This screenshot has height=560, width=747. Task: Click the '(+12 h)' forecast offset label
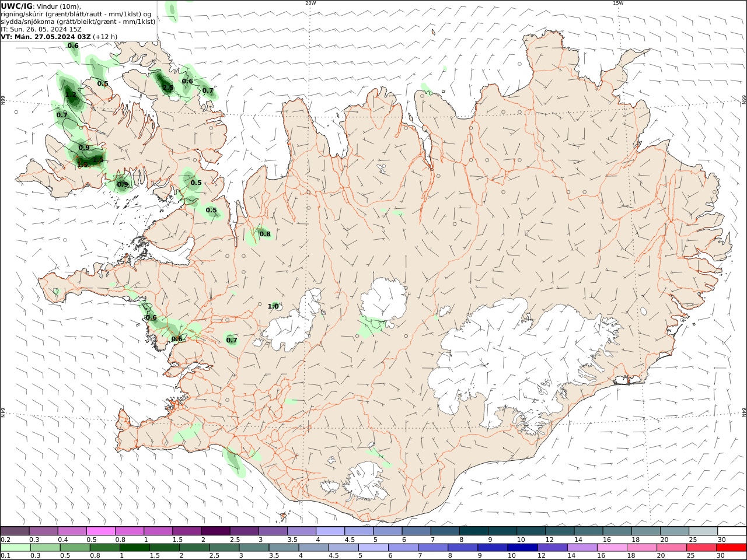(x=105, y=36)
